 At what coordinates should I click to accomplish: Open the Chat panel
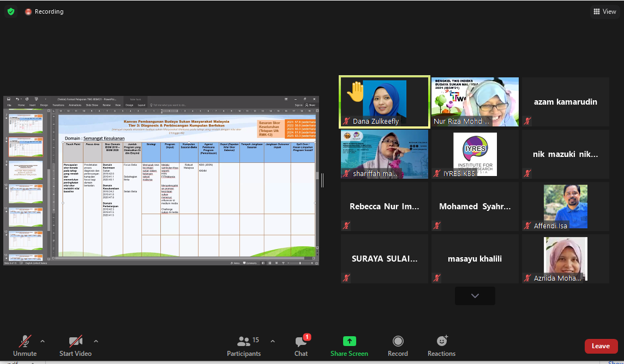[301, 345]
